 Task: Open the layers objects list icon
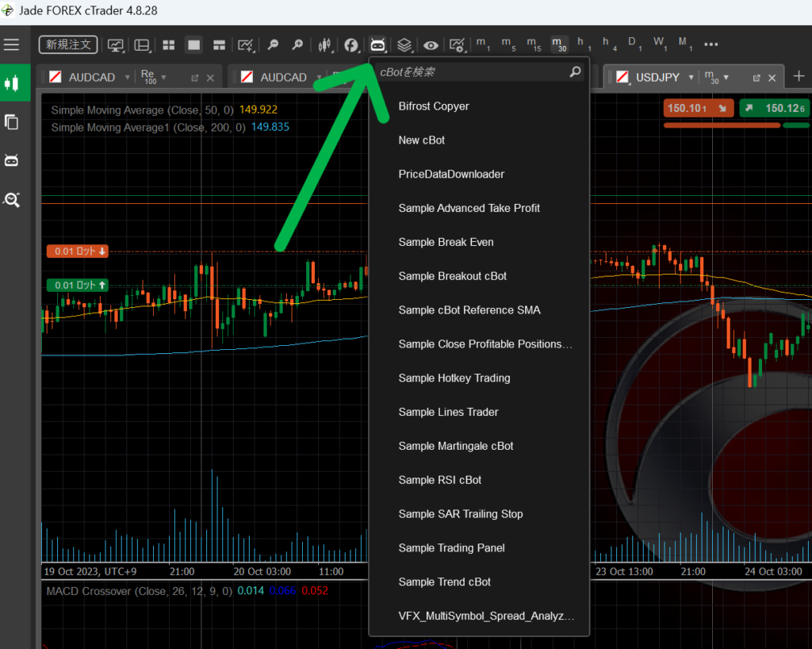[404, 45]
